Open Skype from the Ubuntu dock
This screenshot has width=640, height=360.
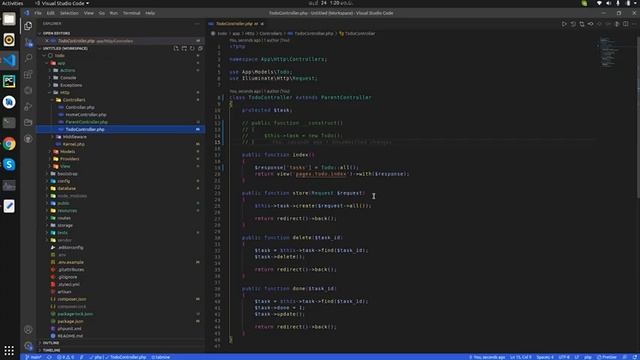pos(9,164)
